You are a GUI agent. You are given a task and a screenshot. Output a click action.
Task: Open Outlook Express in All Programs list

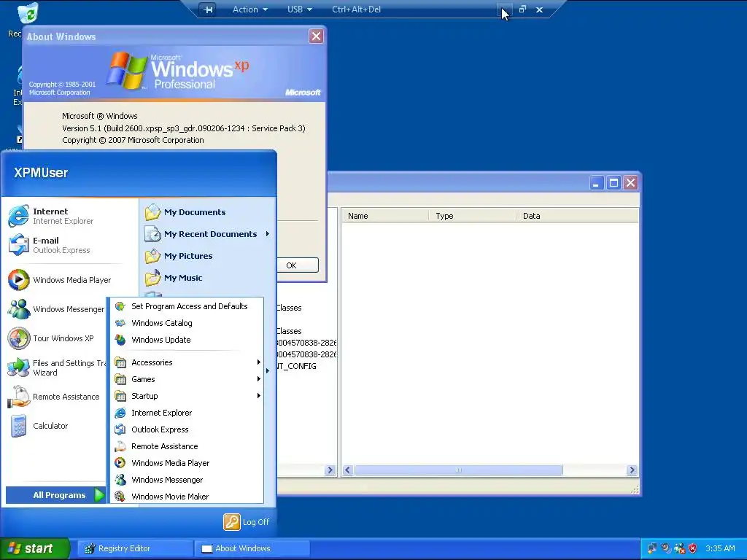point(187,429)
